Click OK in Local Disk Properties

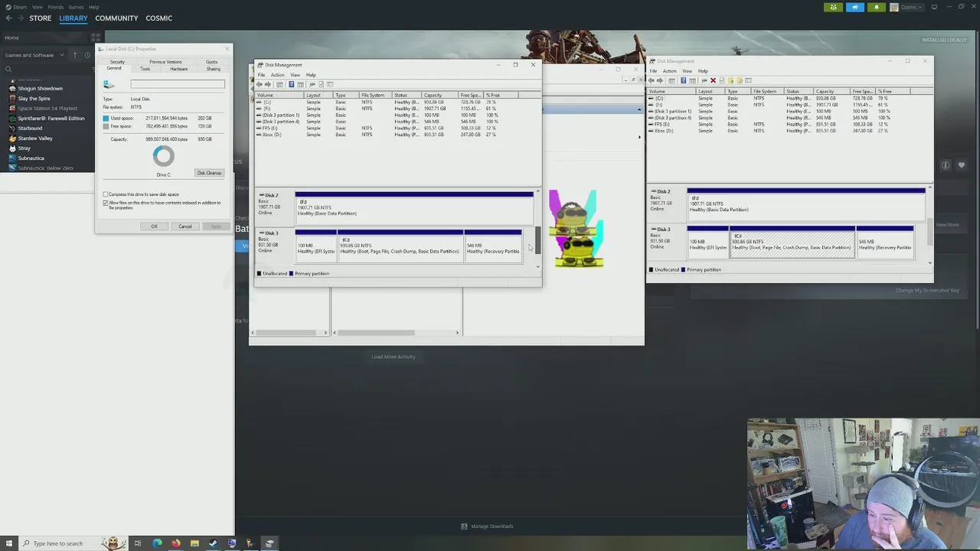pos(154,227)
